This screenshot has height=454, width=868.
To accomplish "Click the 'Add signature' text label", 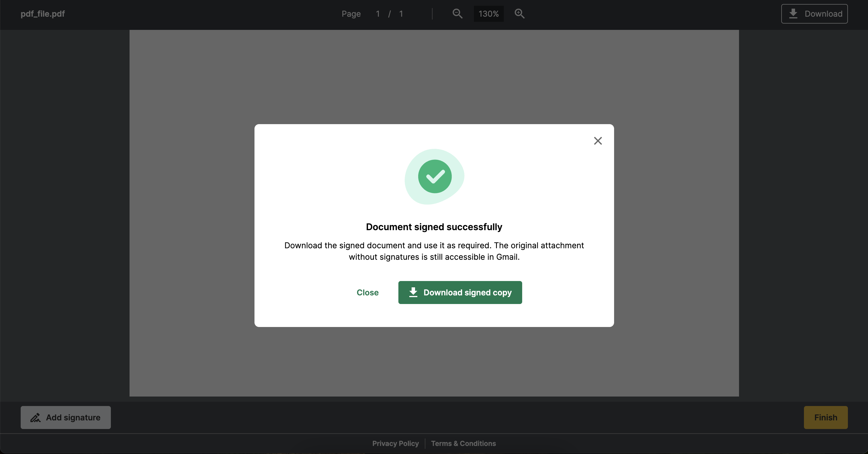I will coord(73,418).
